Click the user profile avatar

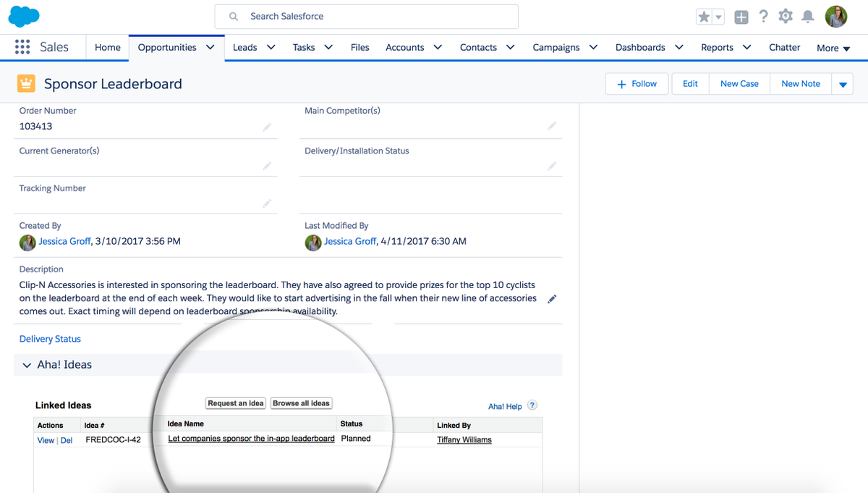pos(836,17)
